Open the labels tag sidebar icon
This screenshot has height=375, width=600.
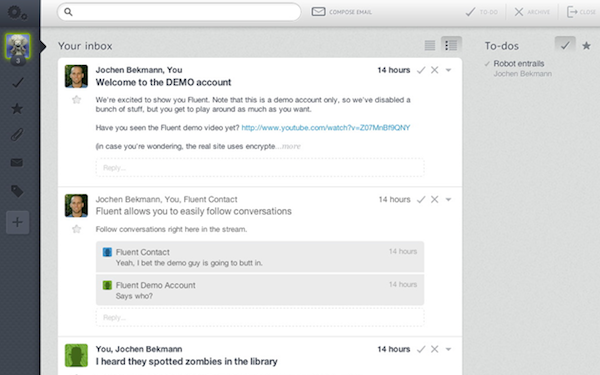tap(17, 191)
